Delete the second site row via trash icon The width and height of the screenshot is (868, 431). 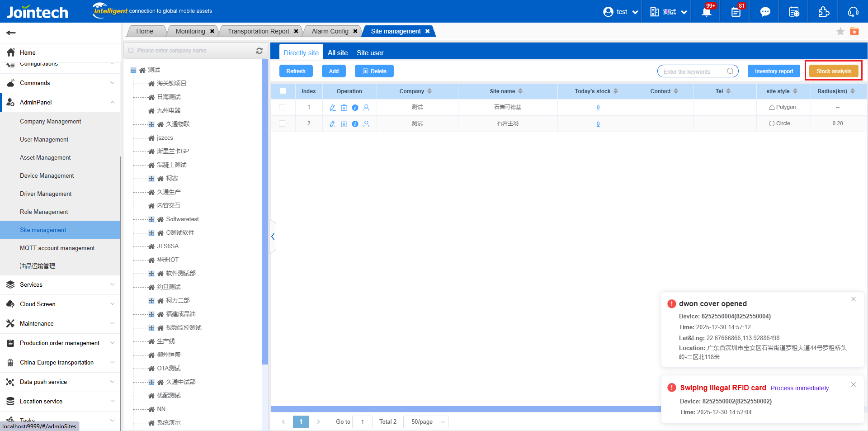point(344,124)
